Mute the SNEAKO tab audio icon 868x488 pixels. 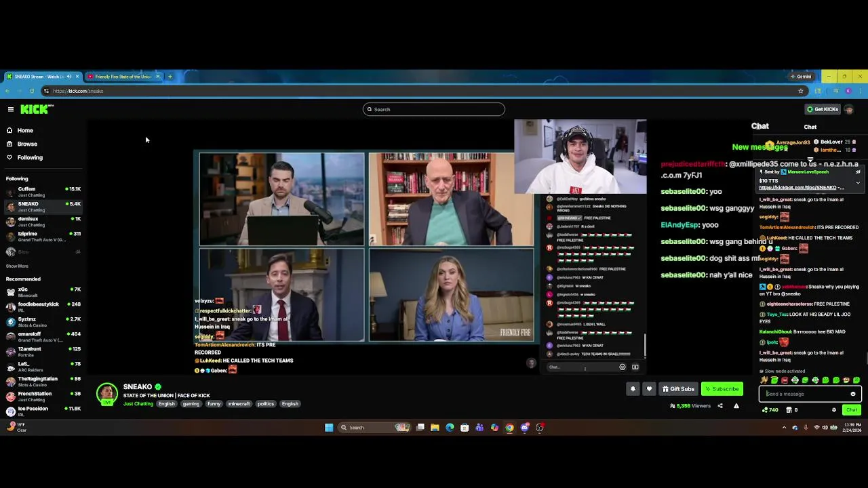click(68, 77)
